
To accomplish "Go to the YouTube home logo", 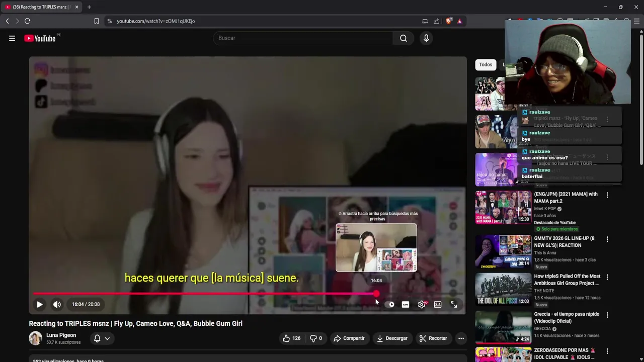I will 40,38.
